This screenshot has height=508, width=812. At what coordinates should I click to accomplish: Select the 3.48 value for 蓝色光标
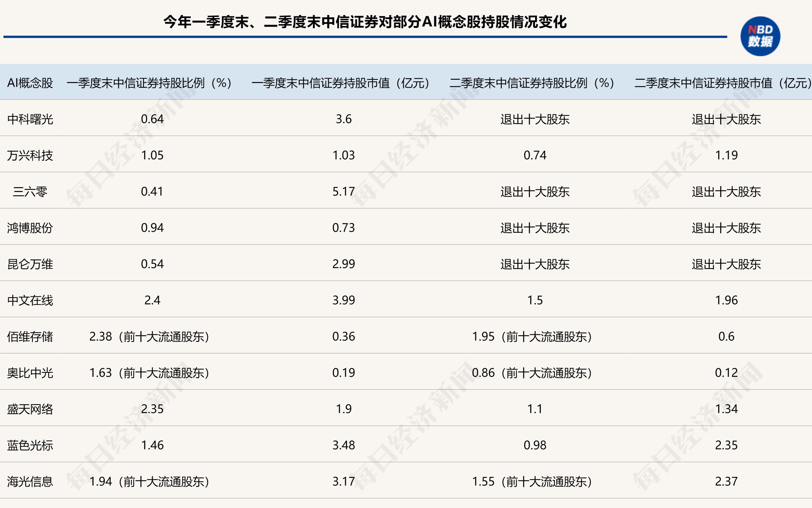coord(344,446)
